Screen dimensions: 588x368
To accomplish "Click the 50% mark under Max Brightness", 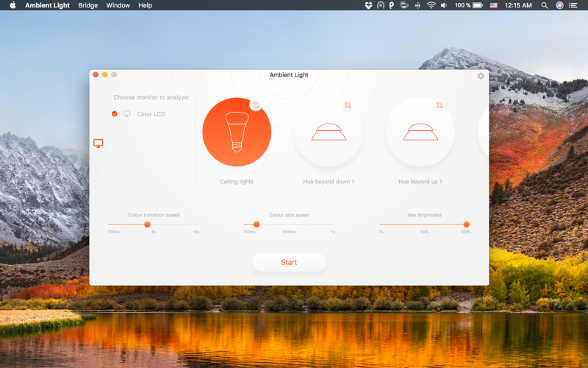I will point(425,232).
